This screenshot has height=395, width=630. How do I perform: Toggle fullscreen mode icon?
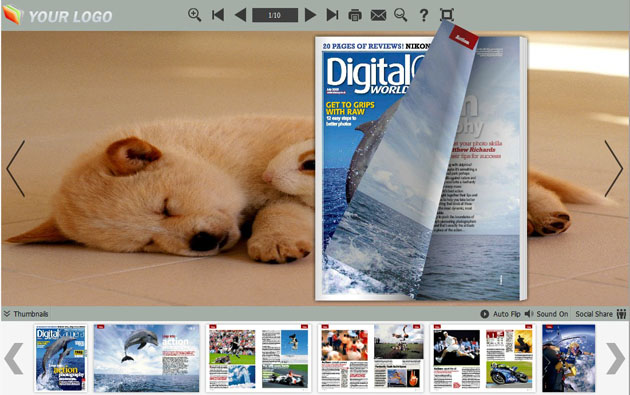[447, 15]
